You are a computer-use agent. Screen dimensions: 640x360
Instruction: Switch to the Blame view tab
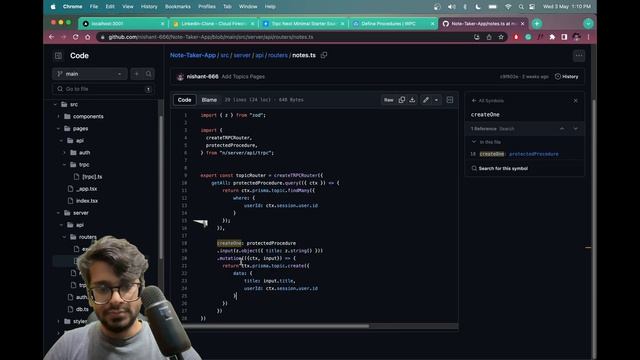[209, 100]
